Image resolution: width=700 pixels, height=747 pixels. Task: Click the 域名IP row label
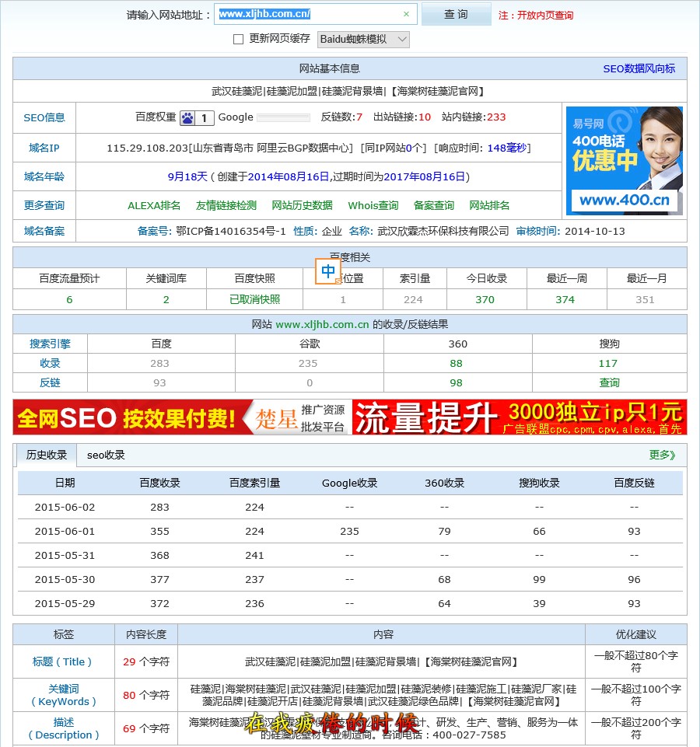point(44,148)
